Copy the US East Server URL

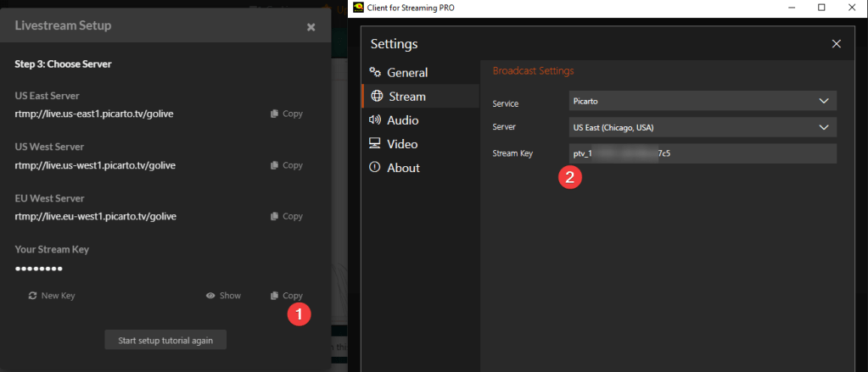pyautogui.click(x=286, y=114)
